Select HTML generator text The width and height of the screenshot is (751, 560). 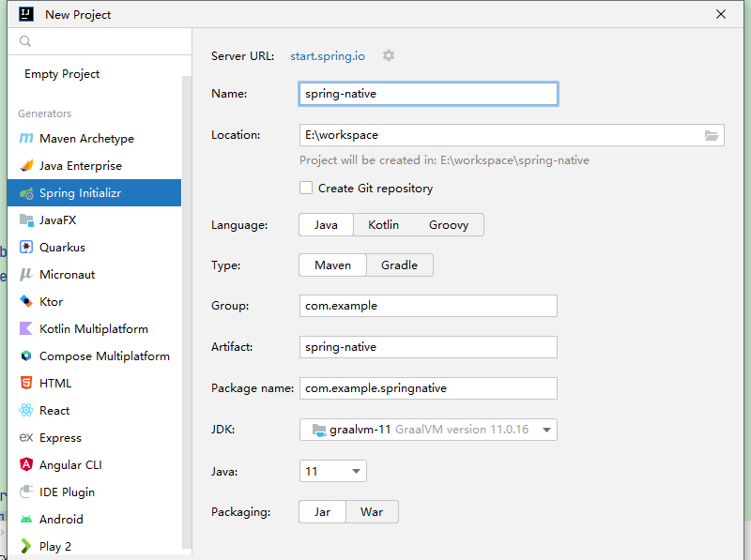pos(55,384)
